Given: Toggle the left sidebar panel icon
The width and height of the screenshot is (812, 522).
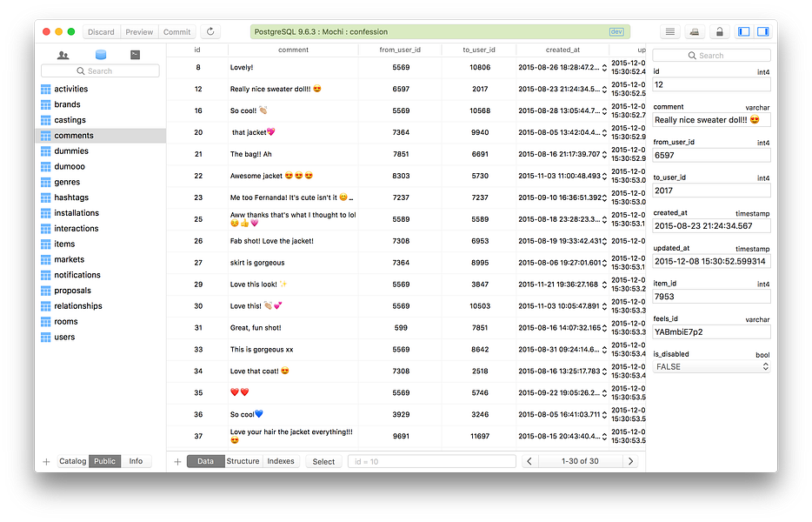Looking at the screenshot, I should (x=744, y=31).
